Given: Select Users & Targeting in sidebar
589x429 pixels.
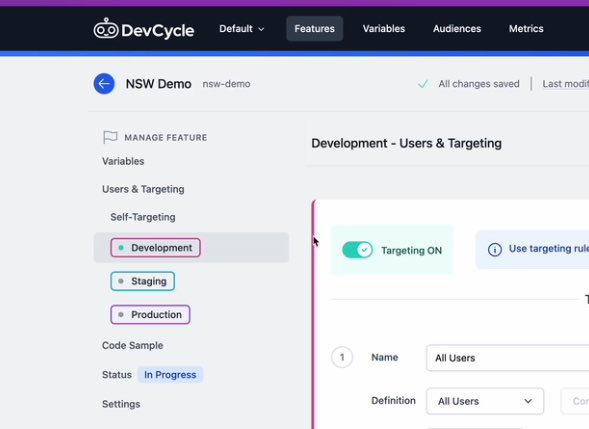Looking at the screenshot, I should coord(143,189).
